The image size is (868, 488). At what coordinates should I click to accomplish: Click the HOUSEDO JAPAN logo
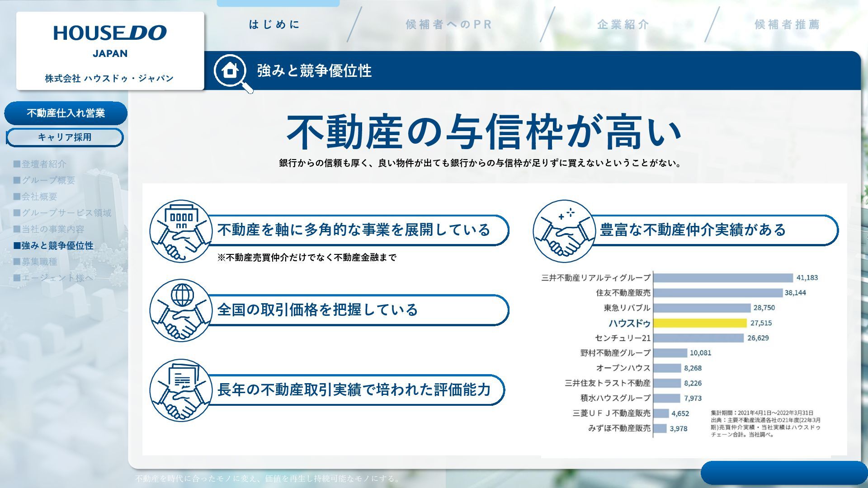[x=110, y=41]
